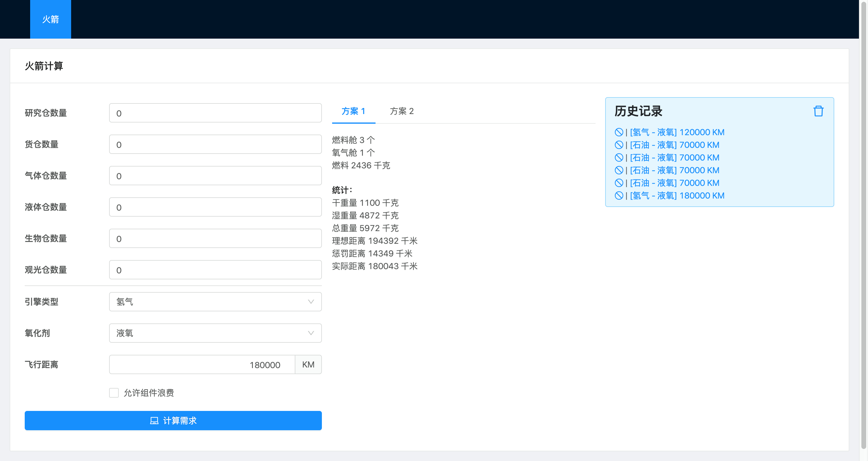The image size is (868, 461).
Task: Click the 火箭计算 card title
Action: pyautogui.click(x=44, y=66)
